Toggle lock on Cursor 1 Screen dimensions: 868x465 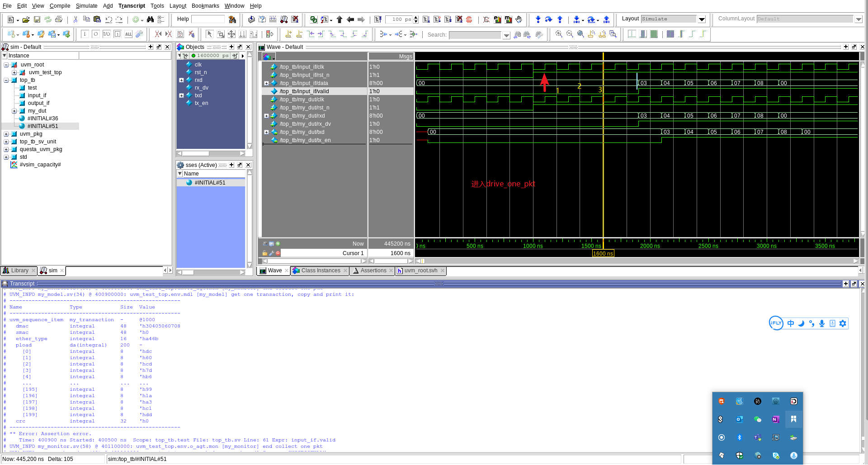[x=265, y=253]
